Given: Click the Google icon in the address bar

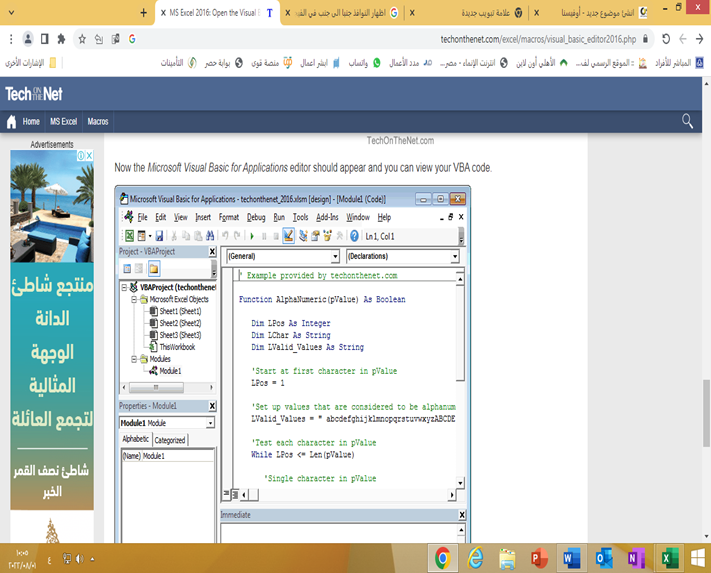Looking at the screenshot, I should point(132,39).
